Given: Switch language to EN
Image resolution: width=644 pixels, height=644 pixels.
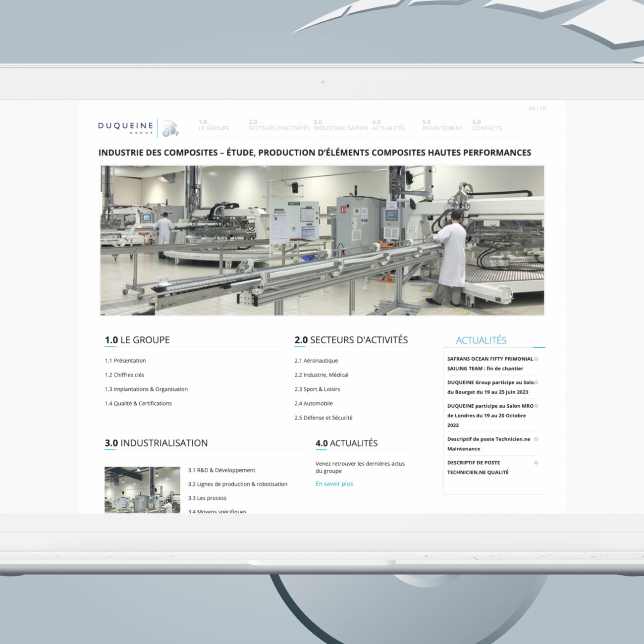Looking at the screenshot, I should coord(532,108).
